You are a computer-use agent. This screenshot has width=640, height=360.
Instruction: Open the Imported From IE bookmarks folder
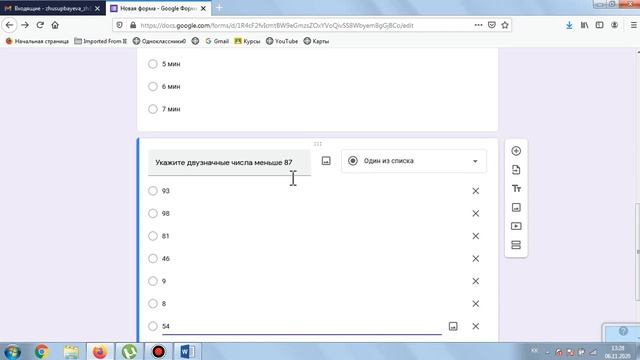(100, 41)
